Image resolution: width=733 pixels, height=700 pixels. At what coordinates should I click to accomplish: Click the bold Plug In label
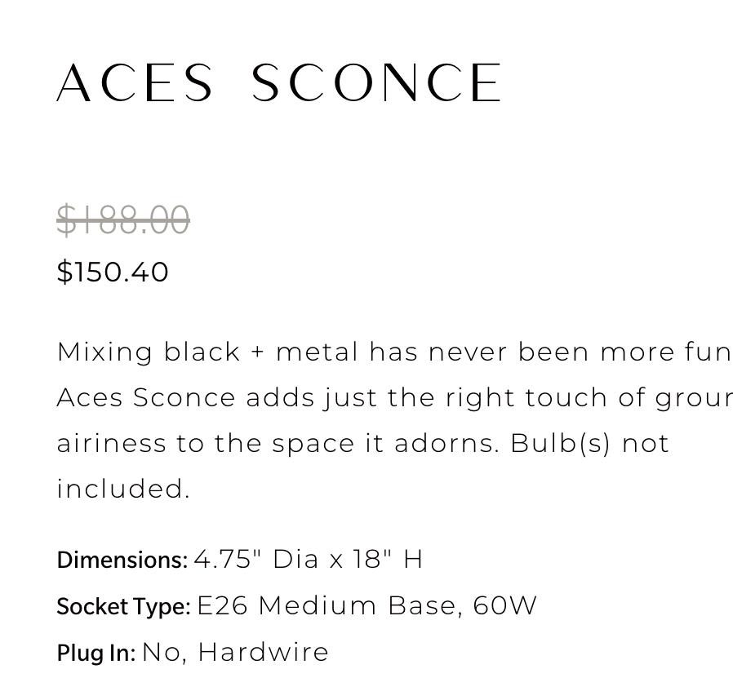pos(96,653)
